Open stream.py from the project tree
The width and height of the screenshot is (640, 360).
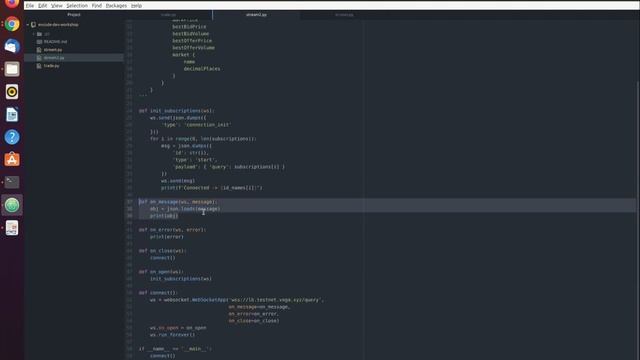(x=53, y=50)
